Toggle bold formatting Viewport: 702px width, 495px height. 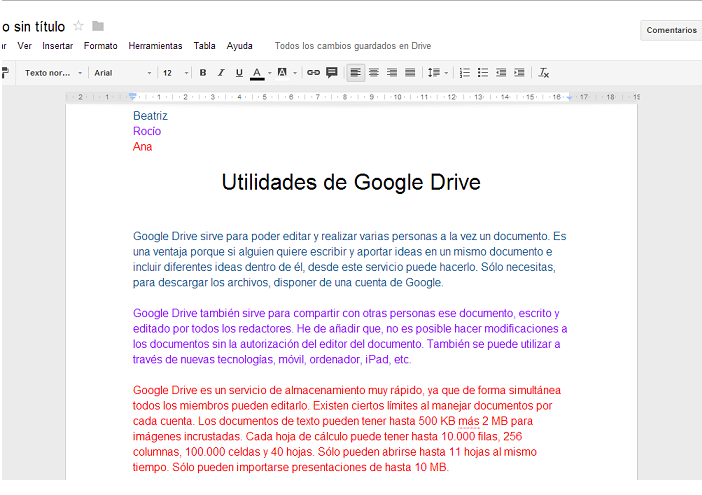tap(203, 72)
